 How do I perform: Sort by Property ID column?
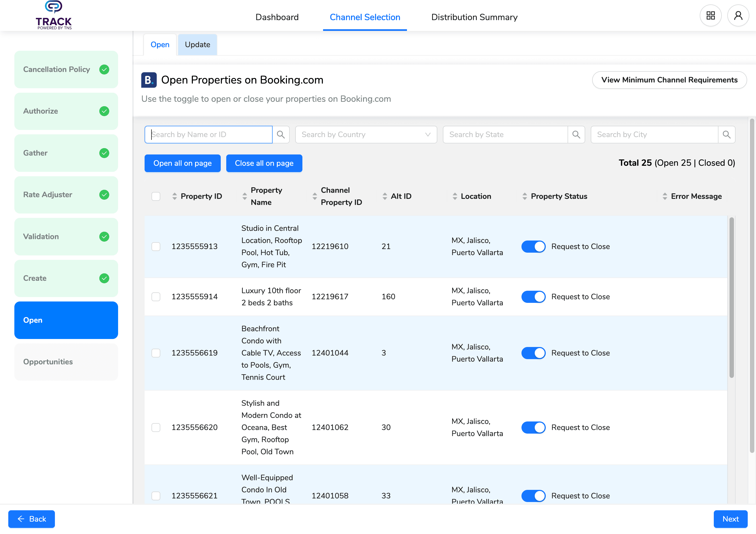(x=174, y=197)
